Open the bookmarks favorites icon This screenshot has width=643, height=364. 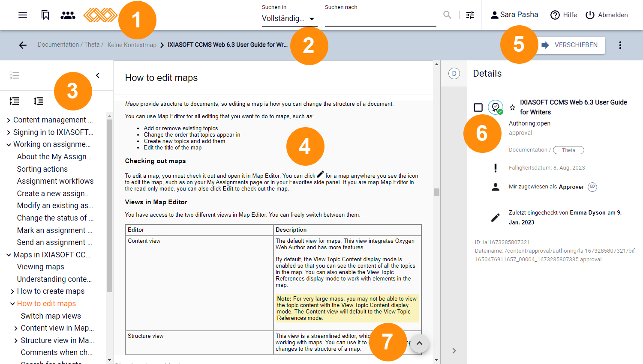click(x=45, y=15)
